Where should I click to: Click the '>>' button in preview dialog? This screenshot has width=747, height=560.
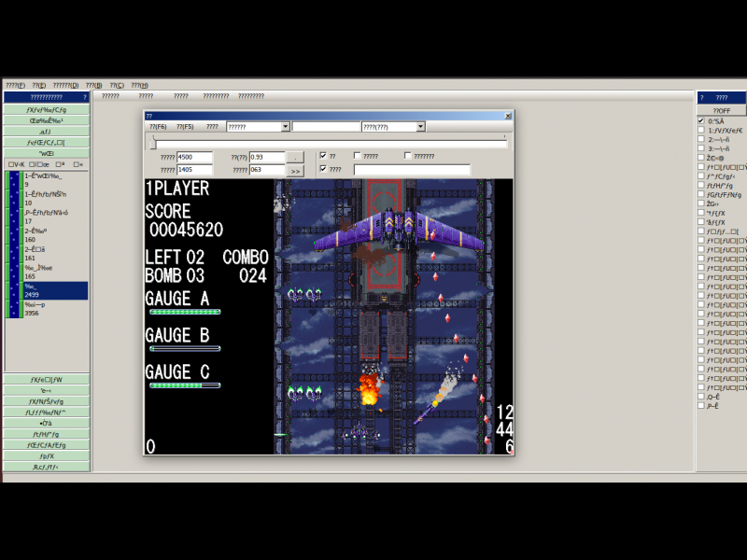295,171
